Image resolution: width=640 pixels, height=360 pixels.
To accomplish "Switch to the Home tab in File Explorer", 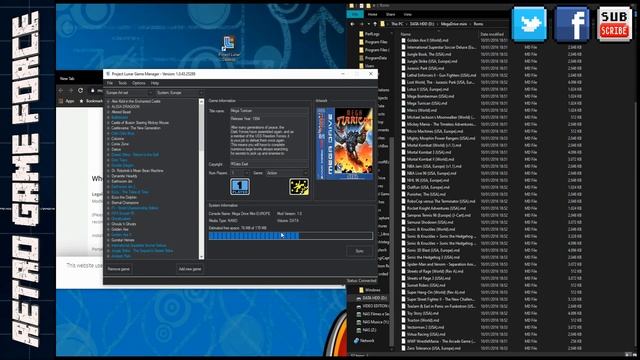I will [372, 14].
